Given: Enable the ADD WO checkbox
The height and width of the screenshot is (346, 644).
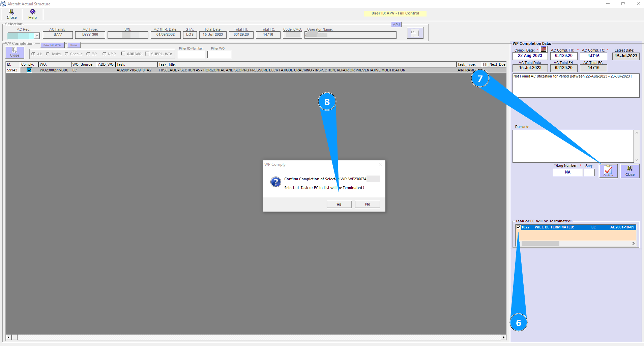Looking at the screenshot, I should click(x=123, y=54).
